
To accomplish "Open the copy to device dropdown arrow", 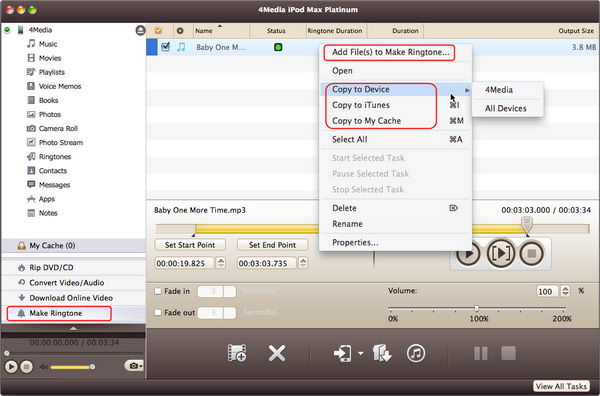I will tap(360, 353).
